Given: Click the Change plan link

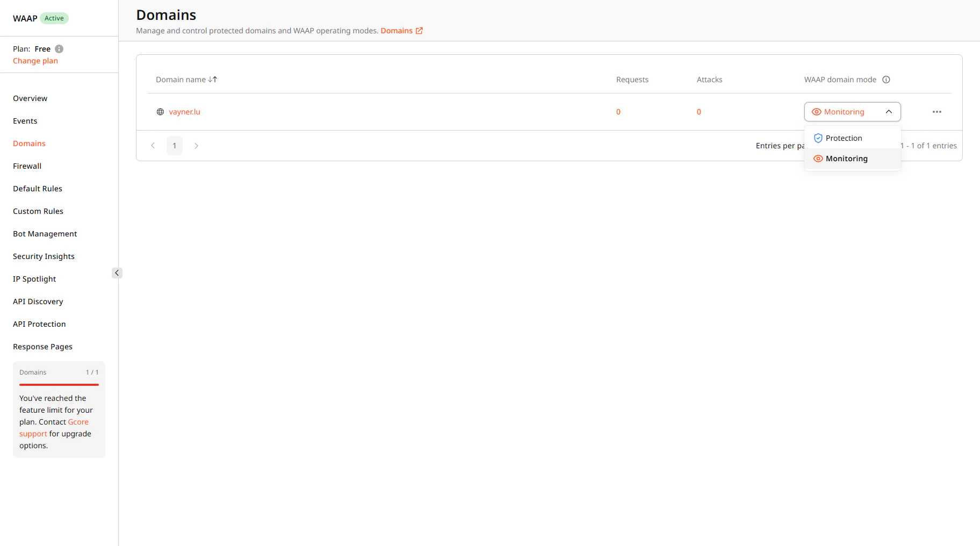Looking at the screenshot, I should (x=35, y=60).
